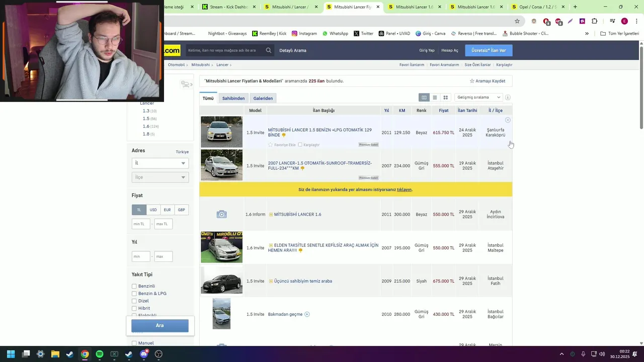Image resolution: width=644 pixels, height=362 pixels.
Task: Select the Tümü tab
Action: point(208,99)
